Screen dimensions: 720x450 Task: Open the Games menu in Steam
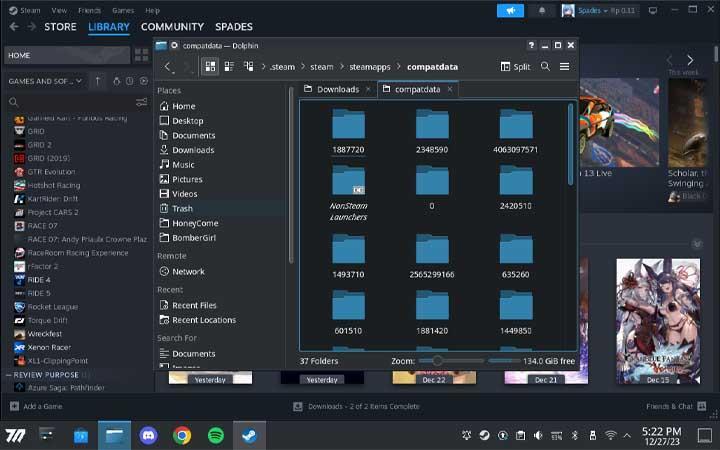pyautogui.click(x=123, y=10)
